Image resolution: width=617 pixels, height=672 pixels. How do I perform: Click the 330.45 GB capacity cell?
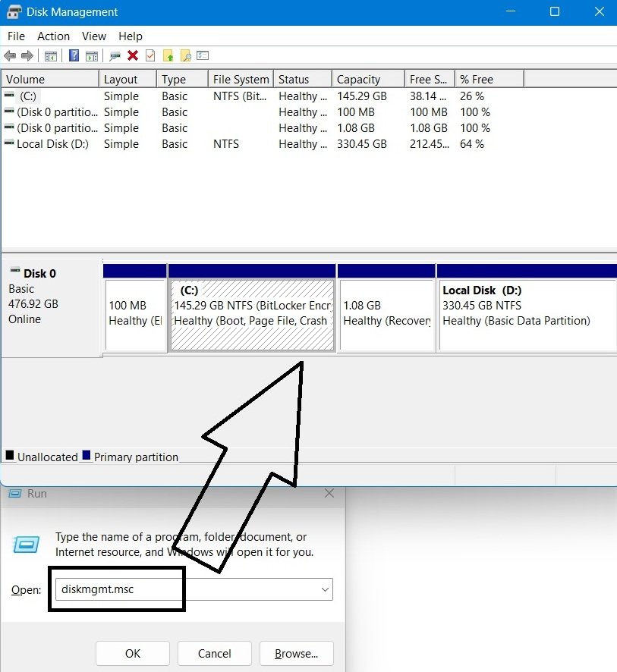pos(362,144)
